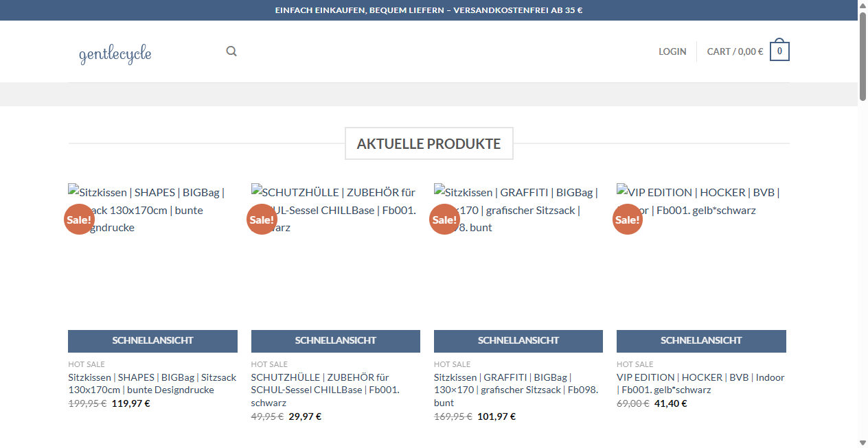
Task: Open SCHNELLANSICHT for Sitzkissen SHAPES BIGBag
Action: tap(152, 340)
